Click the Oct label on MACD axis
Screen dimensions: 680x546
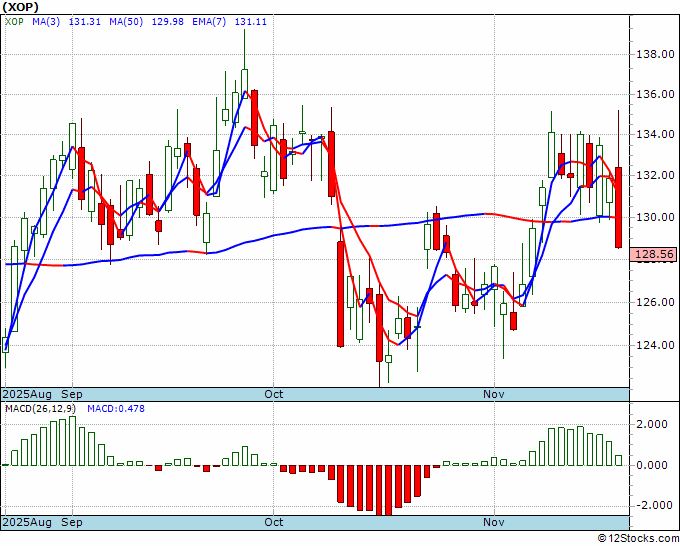[274, 522]
